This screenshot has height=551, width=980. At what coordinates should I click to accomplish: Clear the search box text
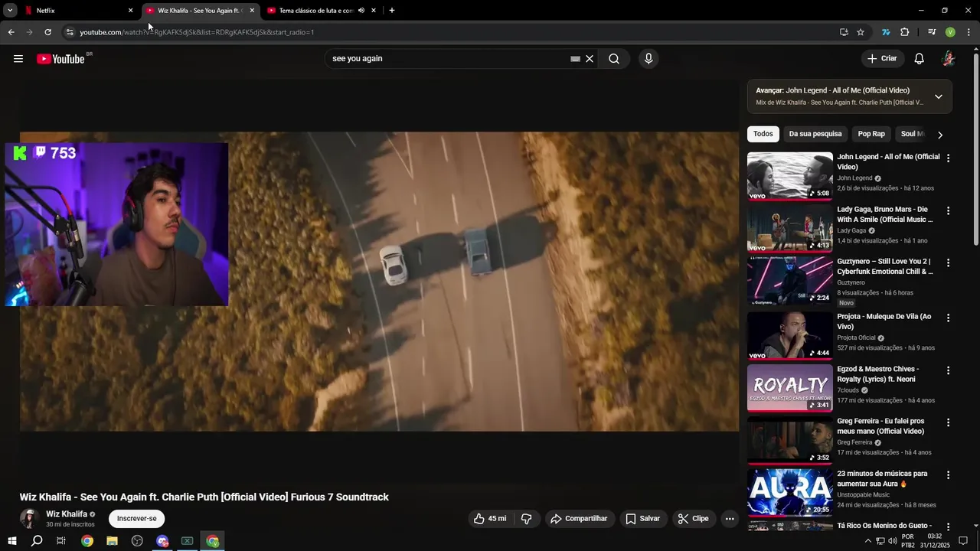pos(590,59)
